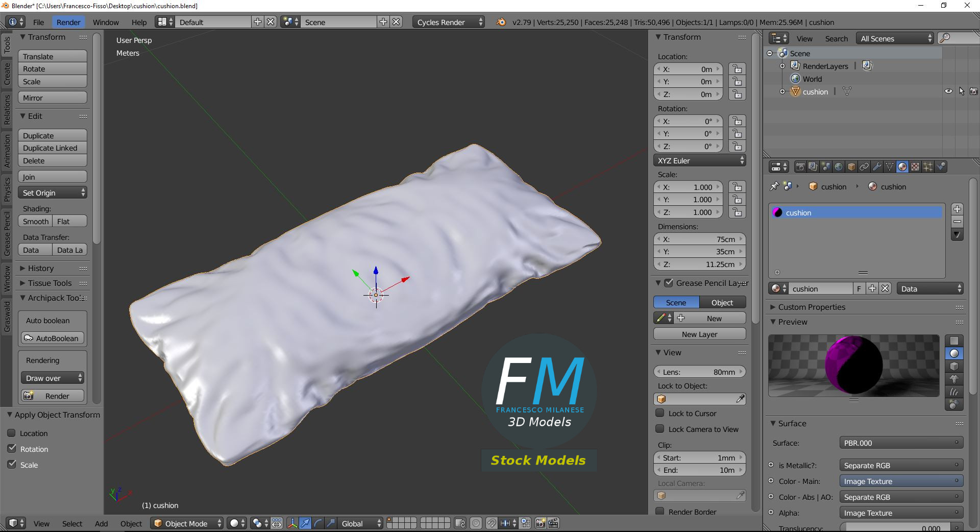The image size is (980, 532).
Task: Open the Physics properties tab icon
Action: point(941,167)
